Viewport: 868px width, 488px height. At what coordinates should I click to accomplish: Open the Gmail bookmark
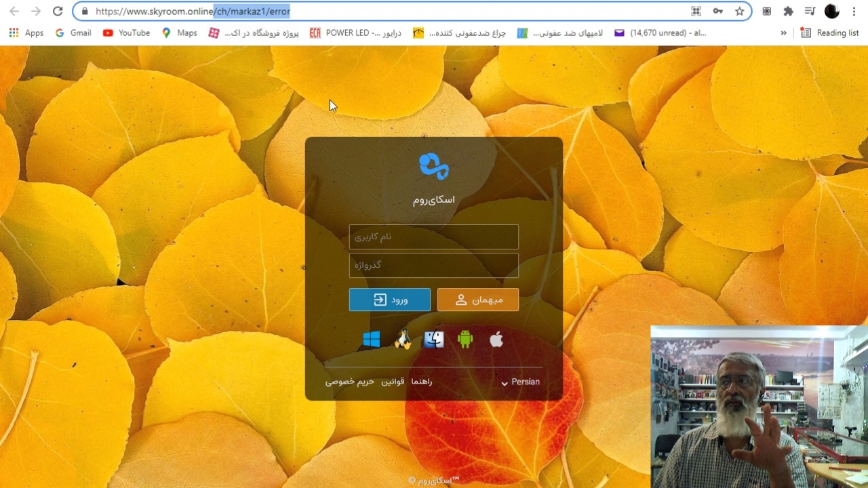point(73,33)
